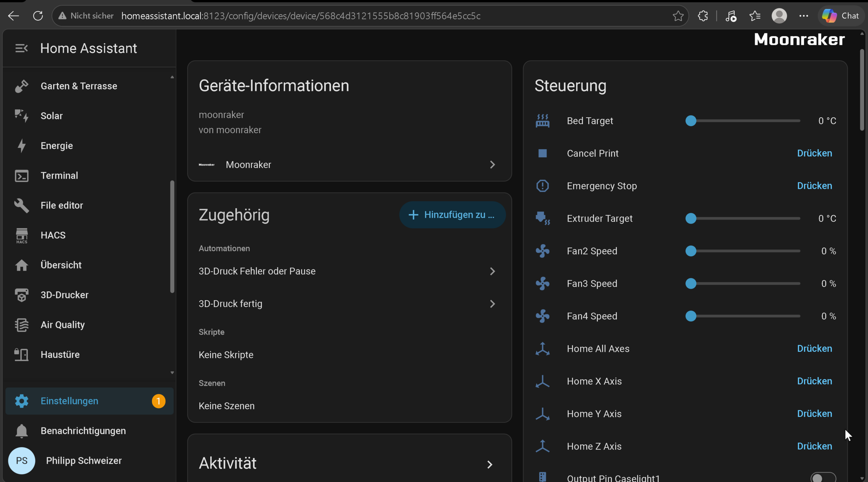The width and height of the screenshot is (868, 482).
Task: Click the Garten & Terrasse shovel icon
Action: tap(21, 86)
